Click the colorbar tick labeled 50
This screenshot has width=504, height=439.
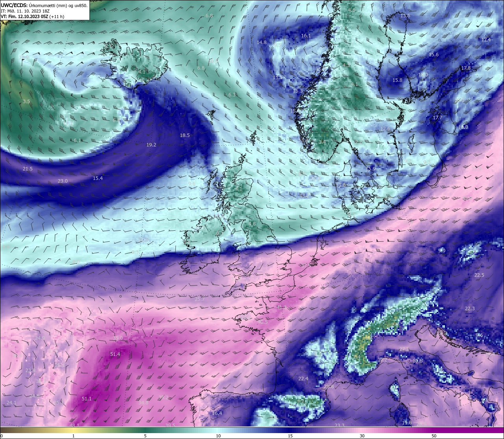point(434,436)
